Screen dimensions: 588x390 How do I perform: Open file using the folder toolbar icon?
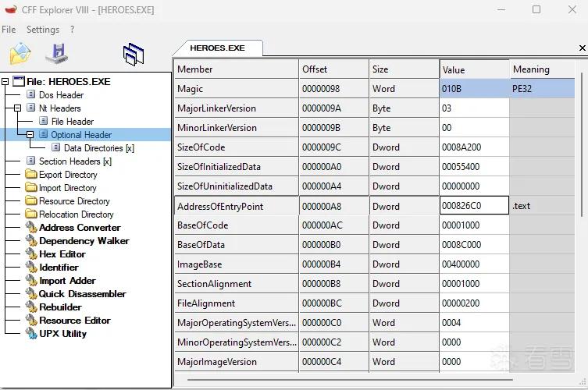tap(20, 54)
